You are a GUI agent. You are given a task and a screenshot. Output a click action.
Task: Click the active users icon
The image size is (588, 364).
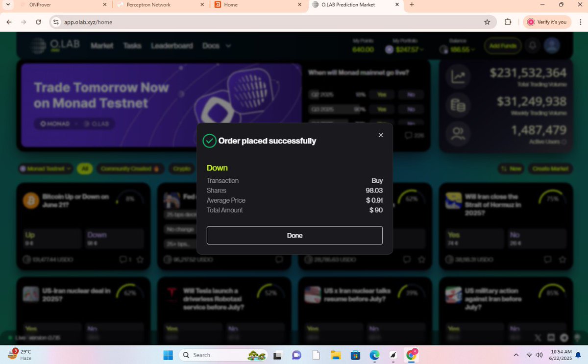click(x=459, y=134)
